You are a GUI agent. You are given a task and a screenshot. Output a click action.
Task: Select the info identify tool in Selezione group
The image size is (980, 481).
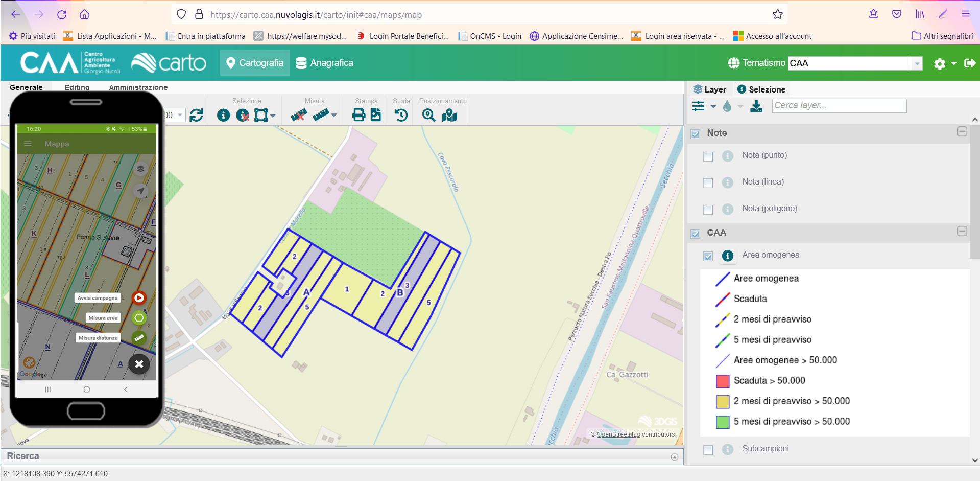223,115
